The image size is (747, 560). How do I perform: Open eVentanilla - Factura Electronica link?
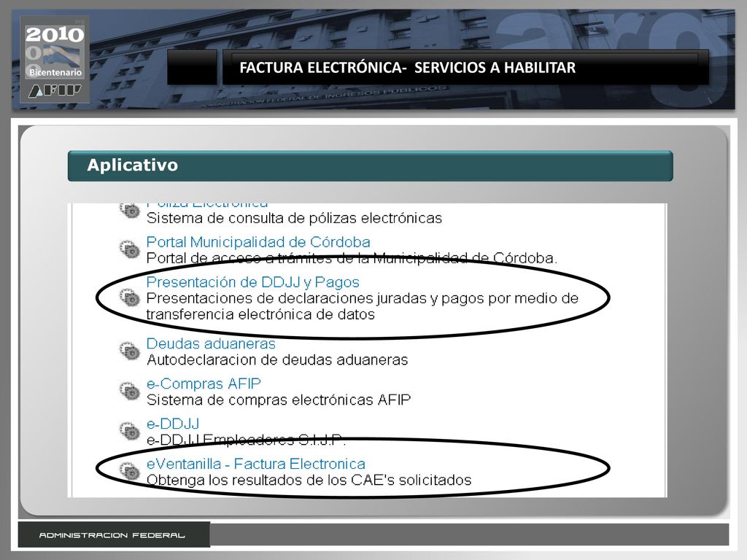coord(256,463)
